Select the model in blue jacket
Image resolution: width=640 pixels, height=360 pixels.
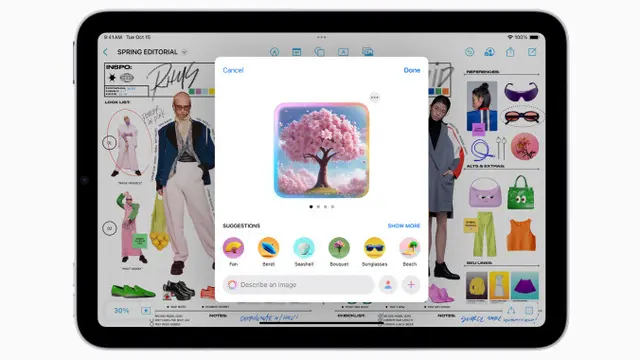[x=186, y=183]
